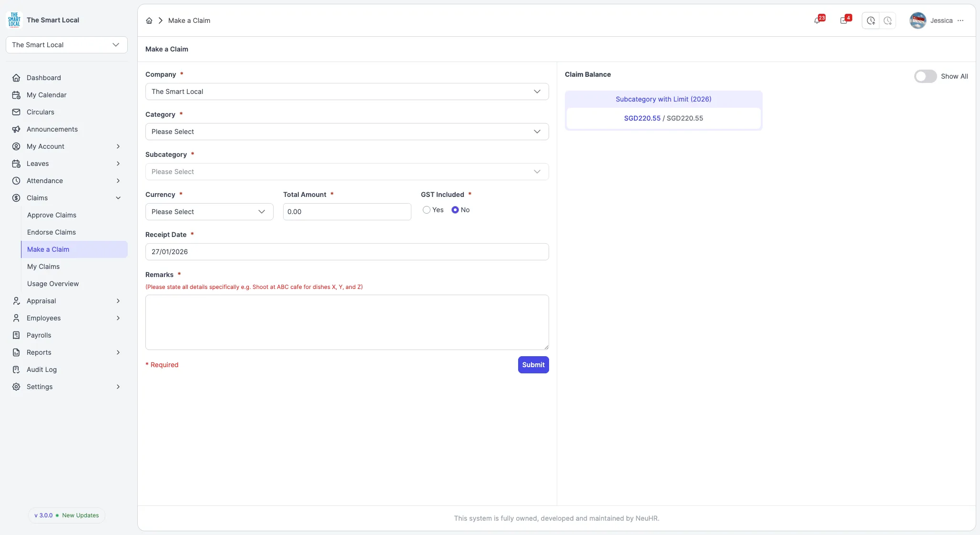This screenshot has height=535, width=980.
Task: Click the Receipt Date field
Action: pos(347,252)
